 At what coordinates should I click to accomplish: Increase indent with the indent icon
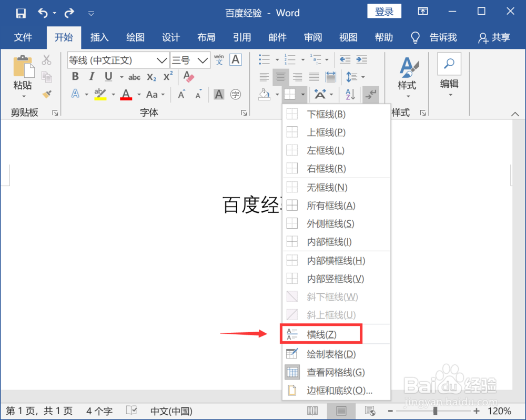coord(361,60)
